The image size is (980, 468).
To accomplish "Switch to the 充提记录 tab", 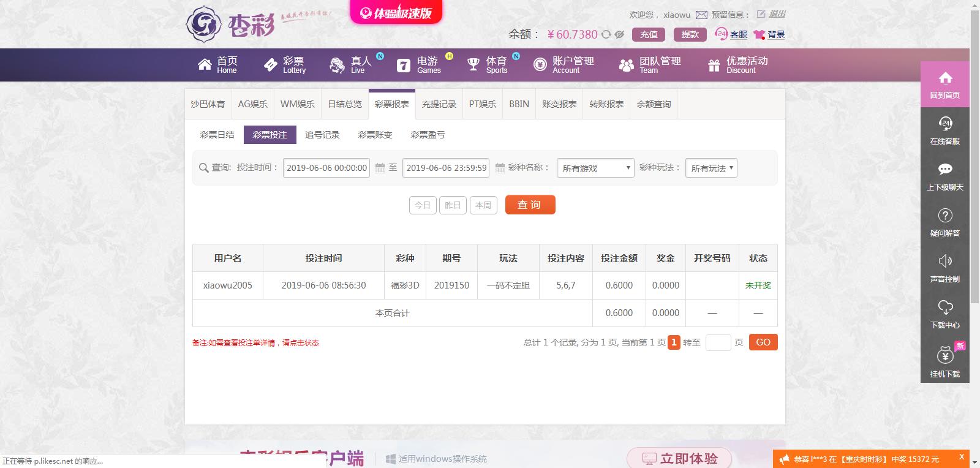I will click(439, 104).
